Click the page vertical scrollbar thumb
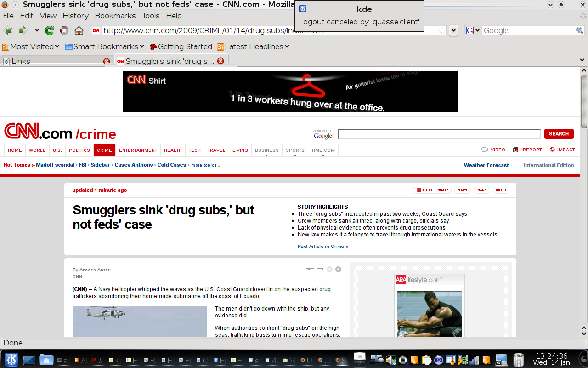The height and width of the screenshot is (368, 588). (584, 101)
